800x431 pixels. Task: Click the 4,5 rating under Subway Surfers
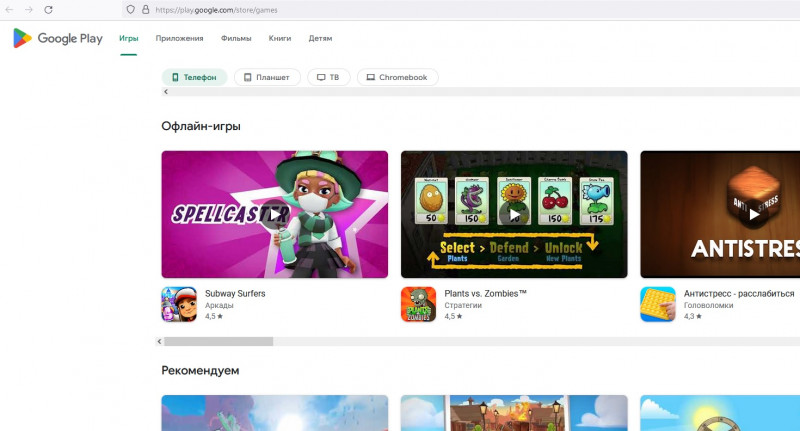tap(214, 316)
